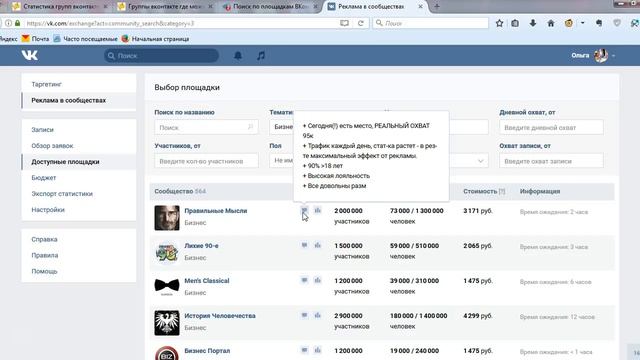Click the VK header search box

(x=161, y=56)
